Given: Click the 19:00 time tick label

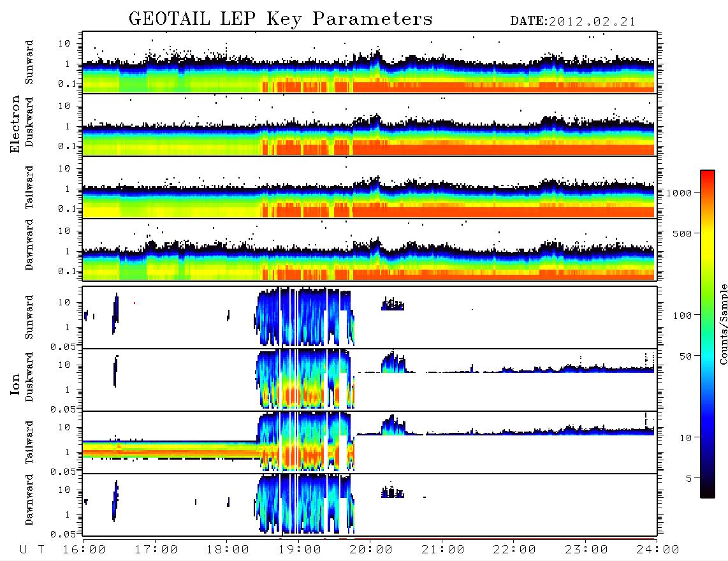Looking at the screenshot, I should [x=300, y=550].
